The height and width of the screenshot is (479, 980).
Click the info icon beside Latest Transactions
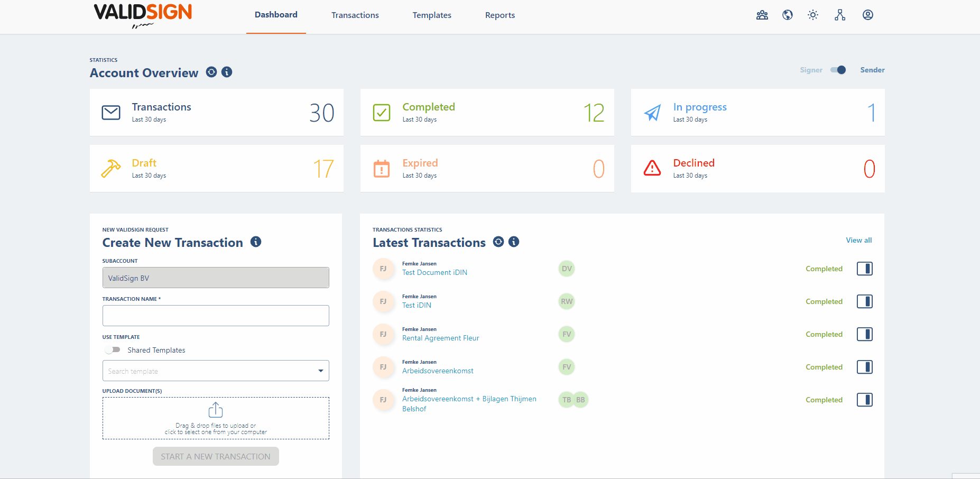[x=513, y=242]
